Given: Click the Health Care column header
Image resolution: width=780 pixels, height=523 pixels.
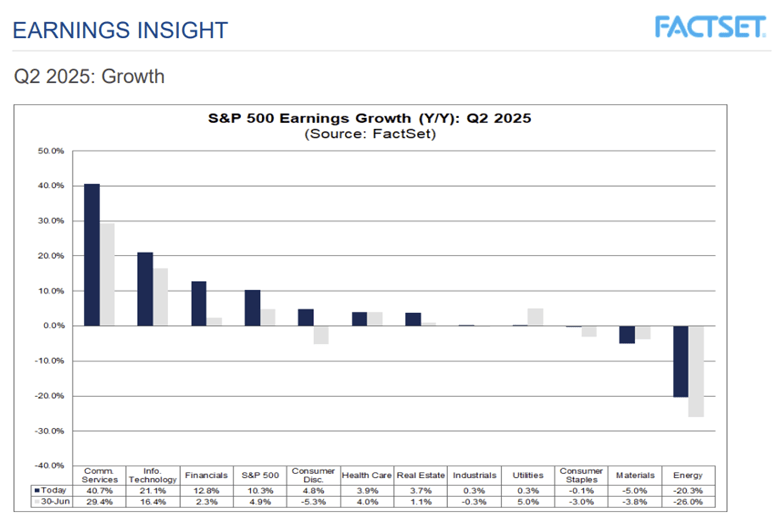Looking at the screenshot, I should click(367, 475).
